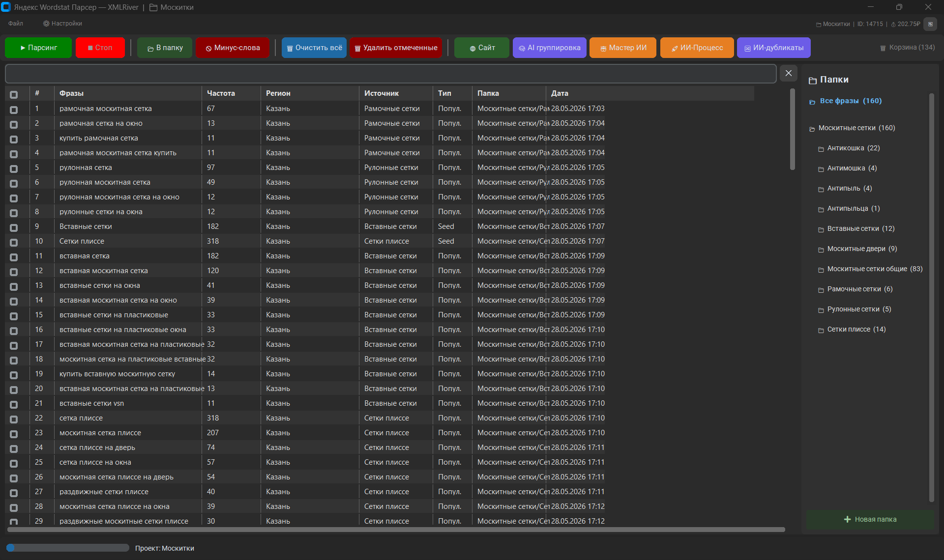Open Мастер ИИ wizard
Viewport: 944px width, 560px height.
point(623,48)
